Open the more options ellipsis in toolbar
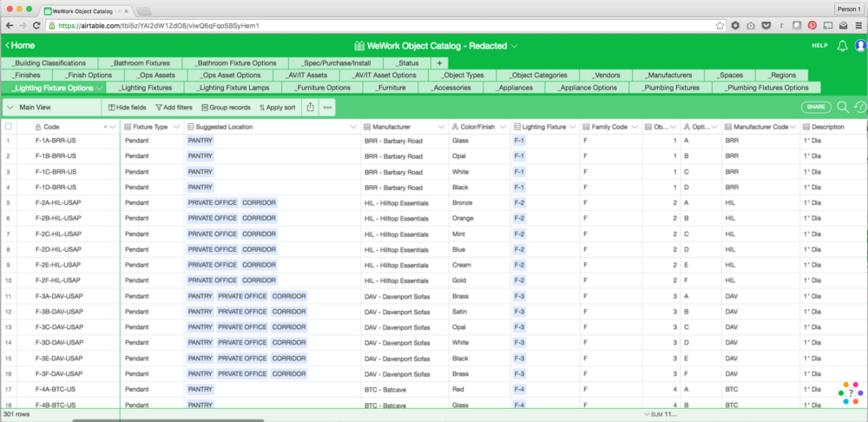 tap(327, 108)
